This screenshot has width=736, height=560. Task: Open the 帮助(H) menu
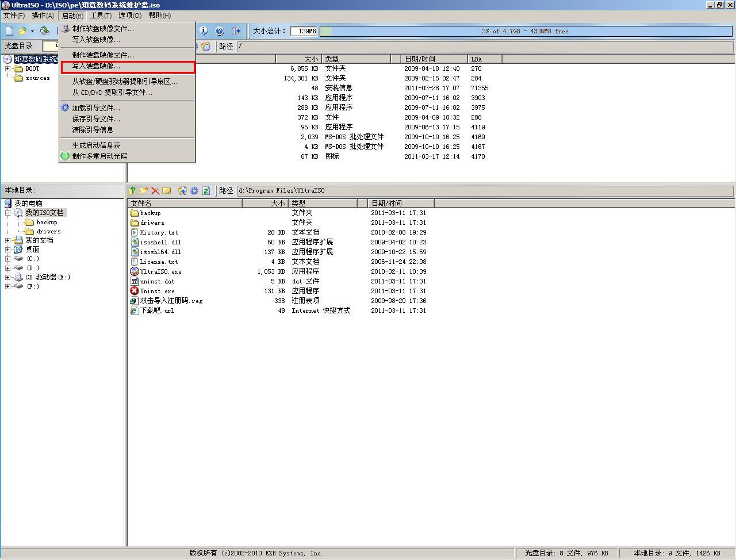(x=160, y=16)
